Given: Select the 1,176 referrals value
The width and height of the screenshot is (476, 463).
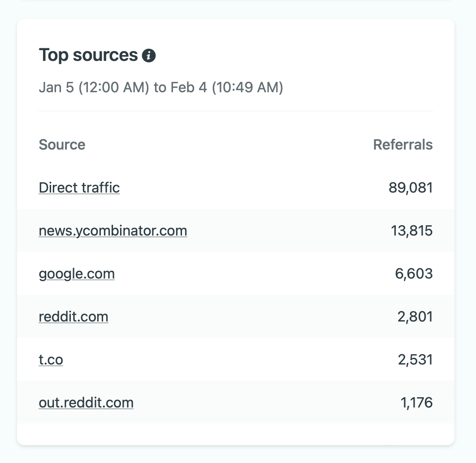Looking at the screenshot, I should (x=416, y=403).
